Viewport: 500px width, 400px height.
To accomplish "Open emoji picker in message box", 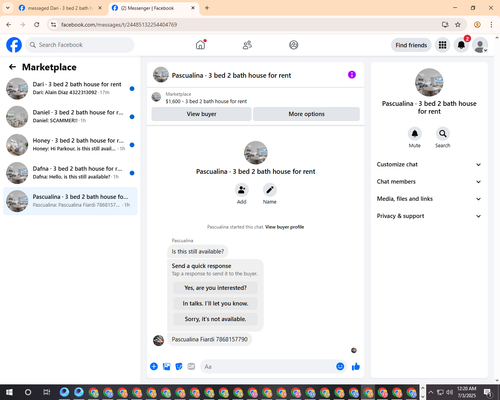I will (340, 367).
